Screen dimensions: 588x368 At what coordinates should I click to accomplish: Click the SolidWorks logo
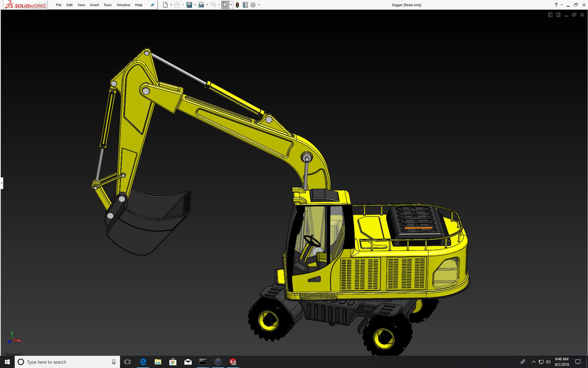[25, 5]
